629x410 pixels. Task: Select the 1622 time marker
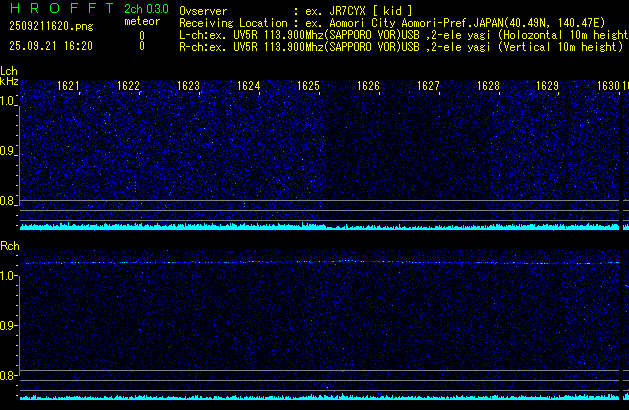point(128,86)
